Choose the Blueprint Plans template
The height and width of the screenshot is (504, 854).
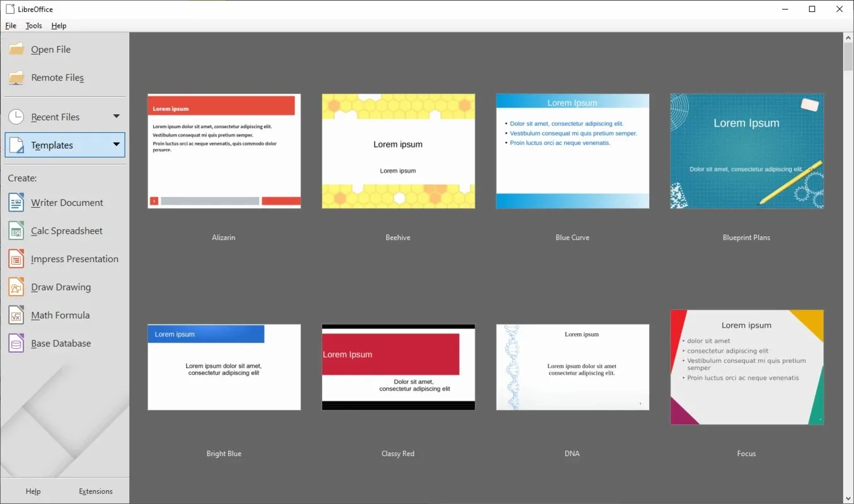[x=746, y=151]
